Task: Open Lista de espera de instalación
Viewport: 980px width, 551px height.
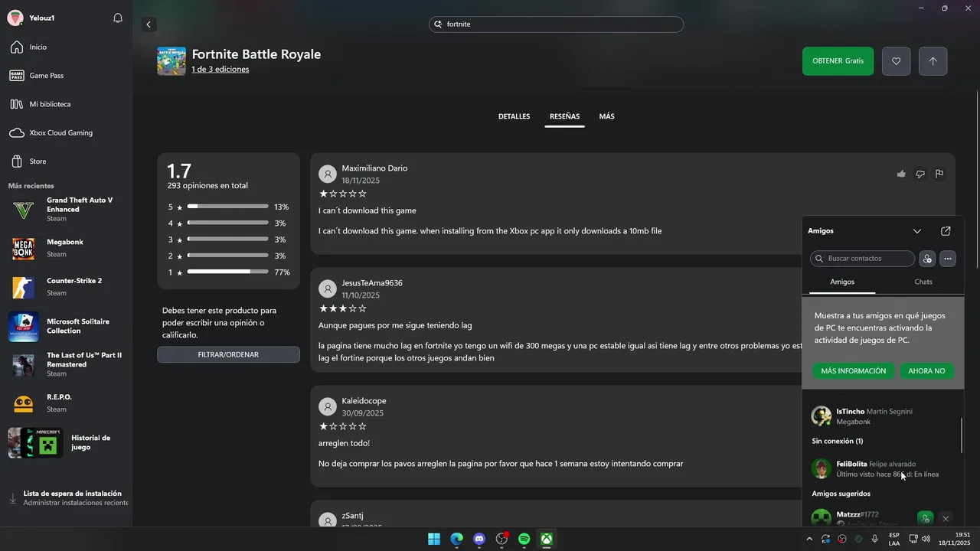Action: click(69, 498)
